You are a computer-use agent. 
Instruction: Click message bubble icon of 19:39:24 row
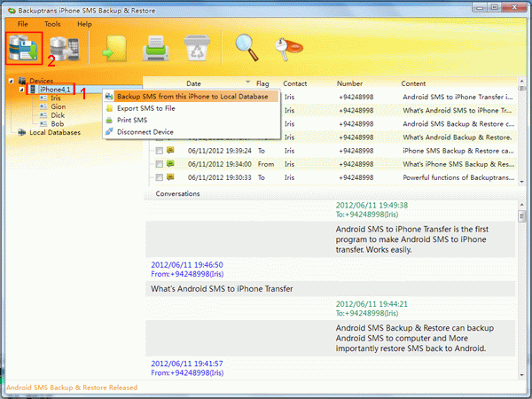[170, 150]
